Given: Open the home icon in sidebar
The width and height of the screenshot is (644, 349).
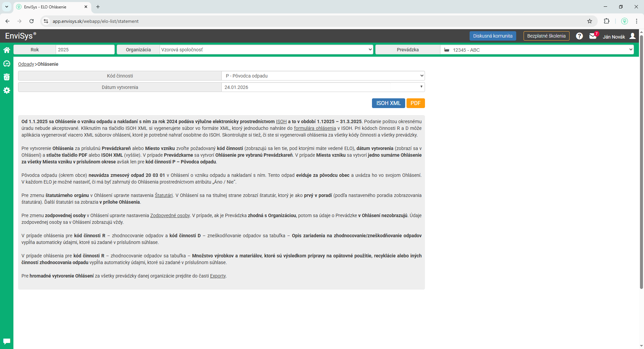Looking at the screenshot, I should click(7, 50).
